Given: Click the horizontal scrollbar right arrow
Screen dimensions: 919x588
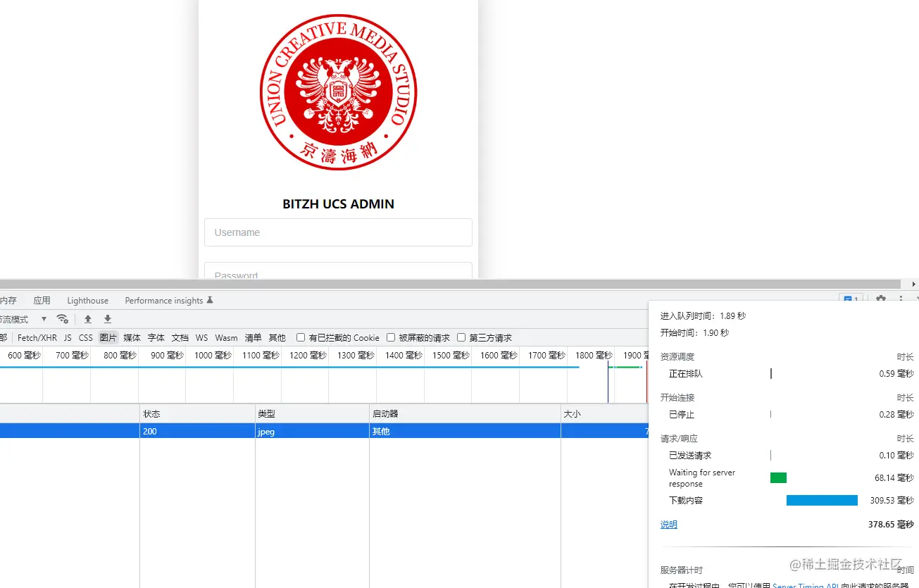Looking at the screenshot, I should pyautogui.click(x=913, y=284).
